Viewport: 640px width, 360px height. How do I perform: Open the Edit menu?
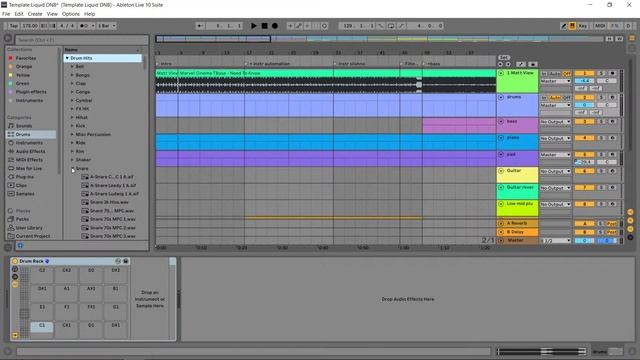(19, 14)
